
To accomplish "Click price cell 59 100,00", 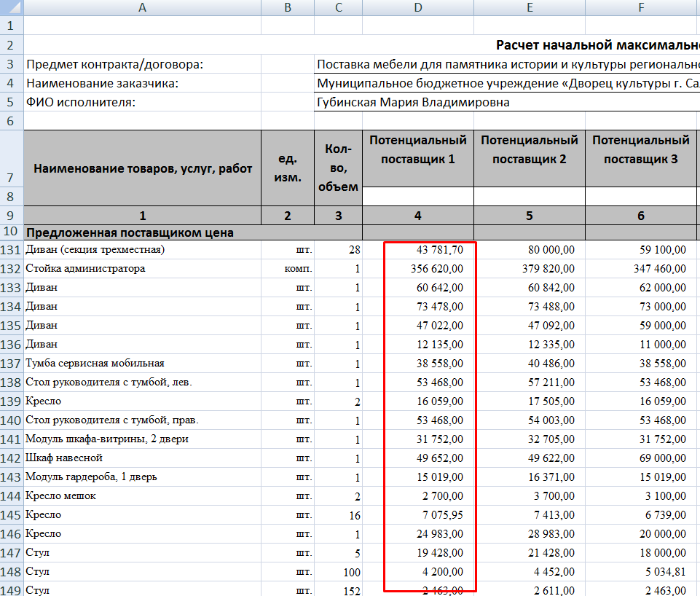I will coord(641,250).
